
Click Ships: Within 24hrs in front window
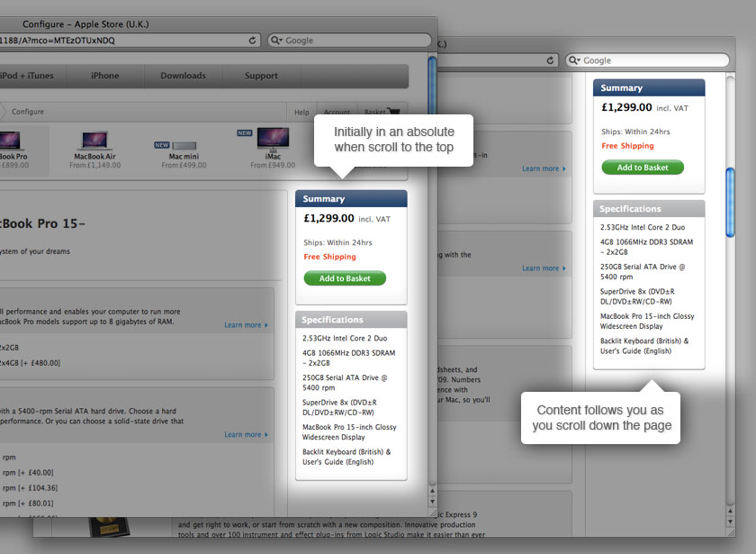click(x=338, y=242)
